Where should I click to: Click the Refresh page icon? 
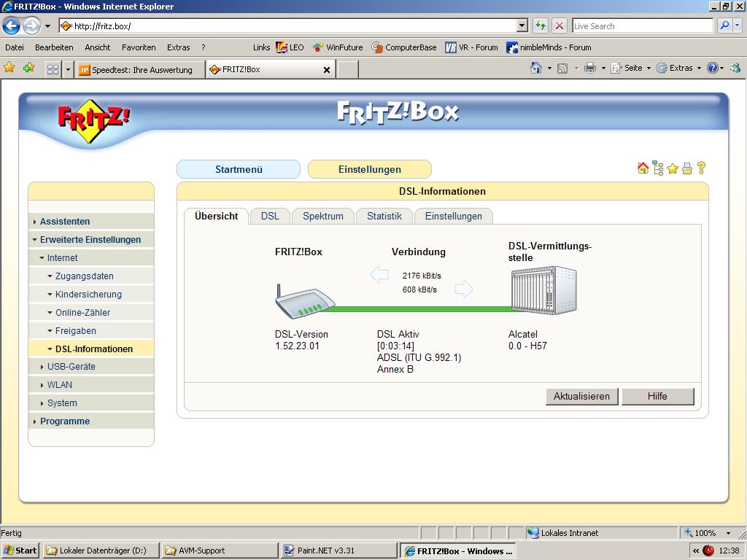(x=541, y=26)
